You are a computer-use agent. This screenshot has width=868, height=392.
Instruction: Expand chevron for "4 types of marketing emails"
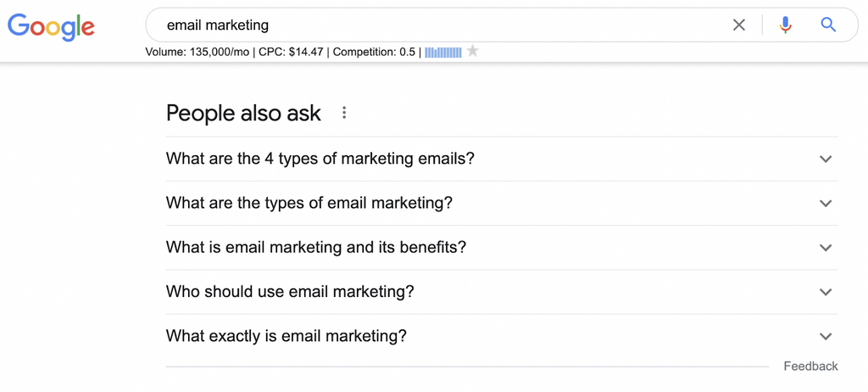pos(826,159)
